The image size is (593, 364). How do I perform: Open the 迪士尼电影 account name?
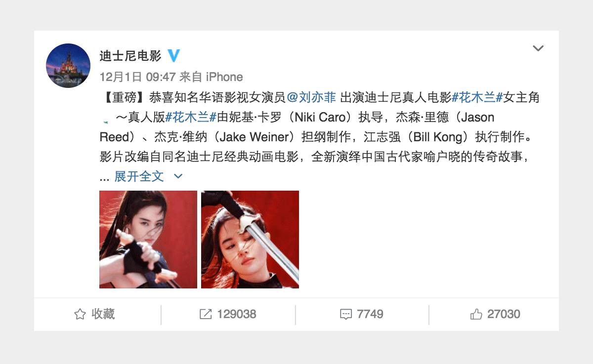tap(130, 56)
